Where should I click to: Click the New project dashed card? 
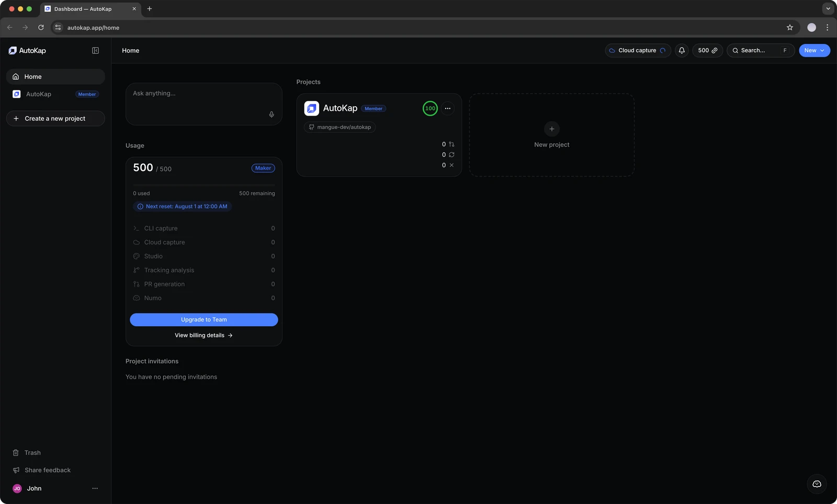point(552,135)
